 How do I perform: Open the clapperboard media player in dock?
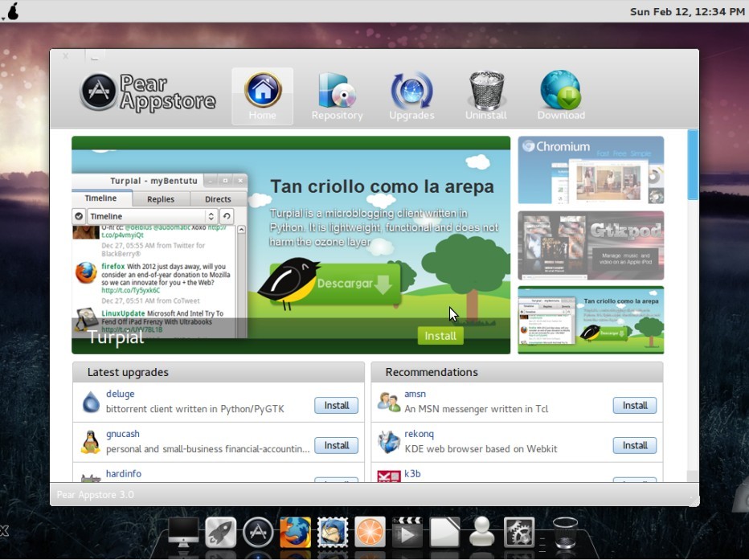(x=407, y=532)
